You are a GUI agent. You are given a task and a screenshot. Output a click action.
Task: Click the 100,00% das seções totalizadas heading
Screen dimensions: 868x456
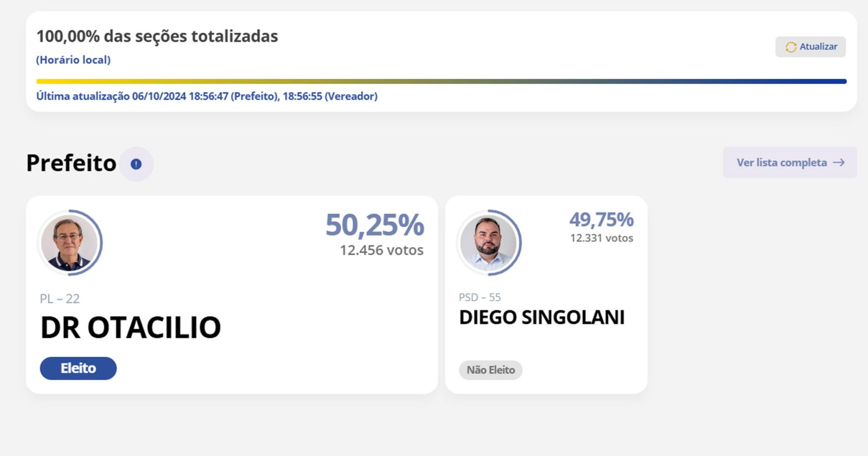[x=157, y=36]
